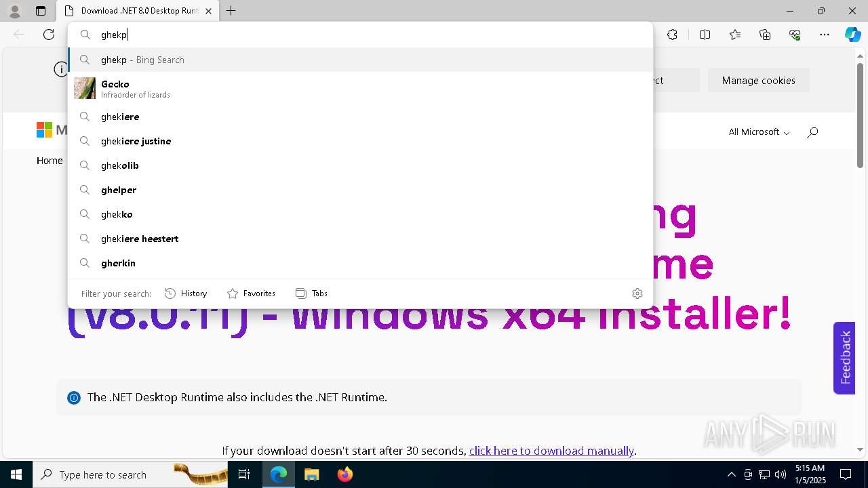Click the taskbar 'Type here to search' box

(130, 474)
